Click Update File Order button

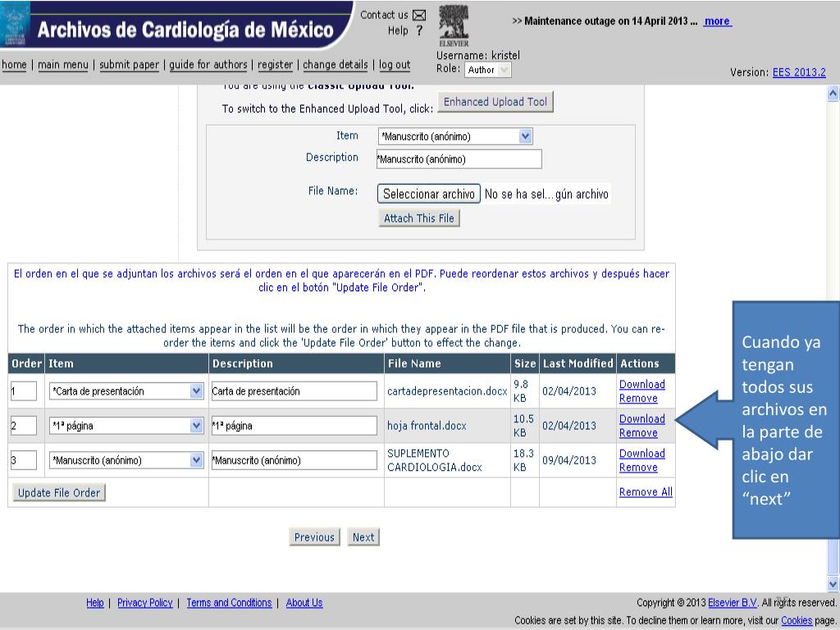[59, 493]
